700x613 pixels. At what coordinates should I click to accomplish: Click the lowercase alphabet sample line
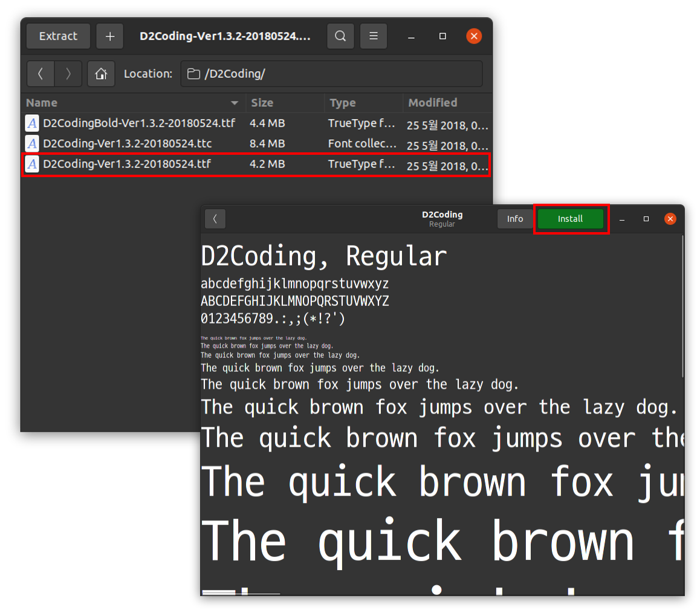[x=294, y=284]
